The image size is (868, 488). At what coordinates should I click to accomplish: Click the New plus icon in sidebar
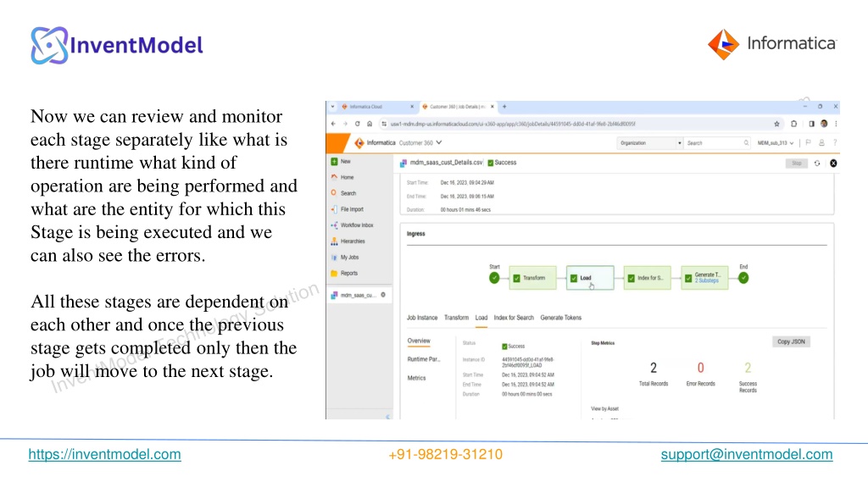pos(334,162)
